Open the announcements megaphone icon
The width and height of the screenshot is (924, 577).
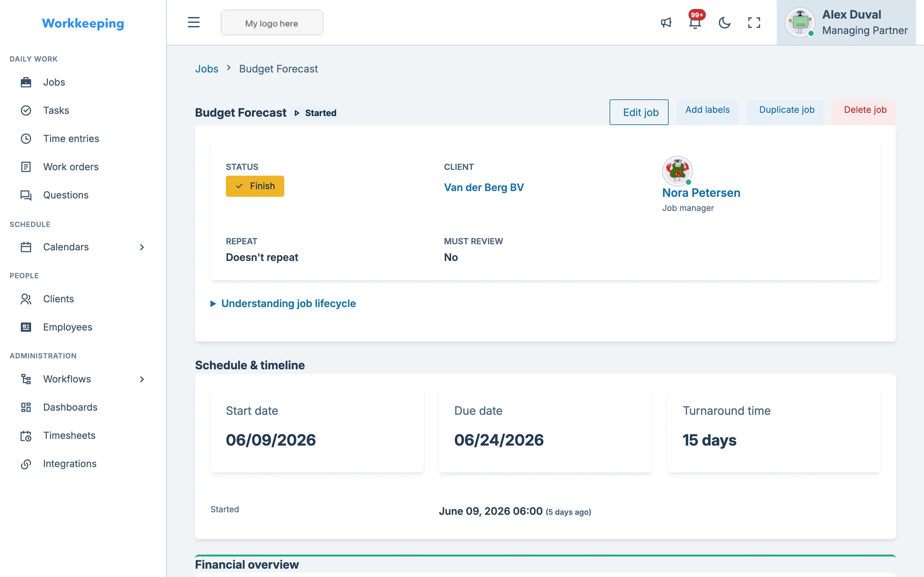tap(666, 22)
